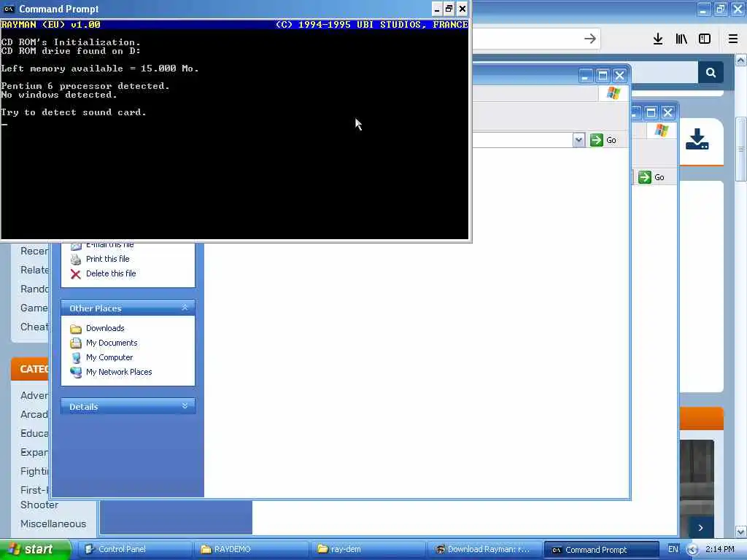
Task: Click Command Prompt title bar system icon
Action: pos(9,9)
